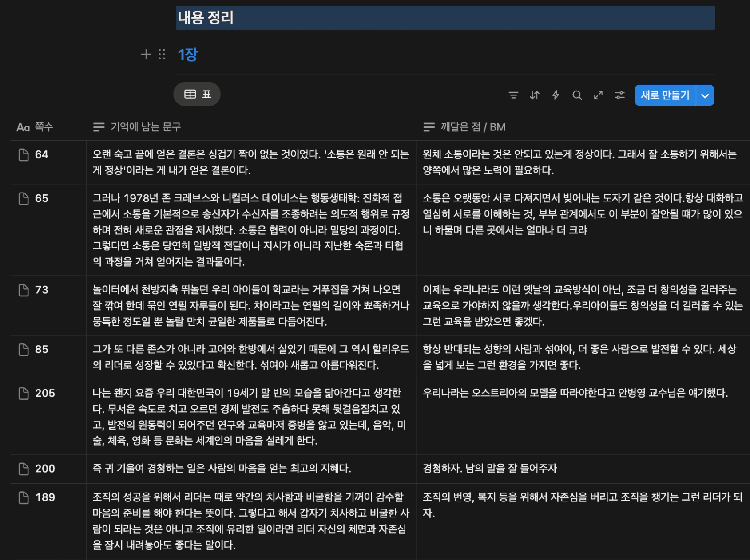Open 기억에 남는 문구 column header
Viewport: 750px width, 560px height.
click(137, 127)
